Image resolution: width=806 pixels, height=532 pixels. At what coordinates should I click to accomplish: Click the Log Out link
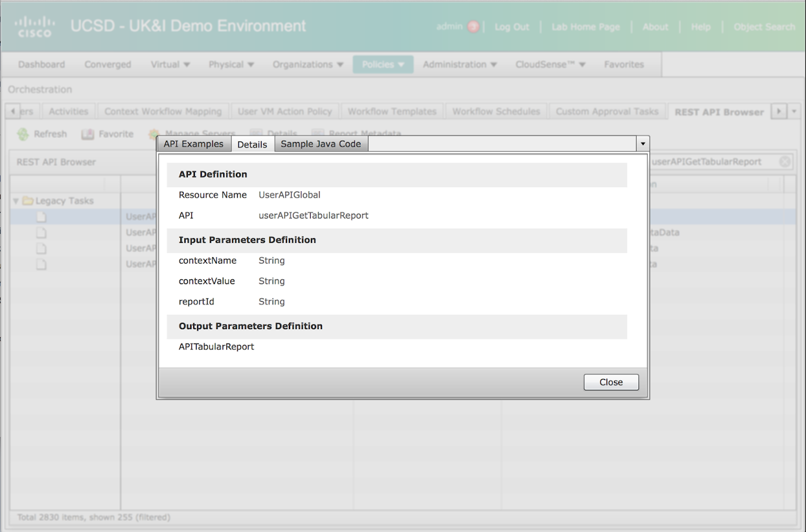(511, 27)
